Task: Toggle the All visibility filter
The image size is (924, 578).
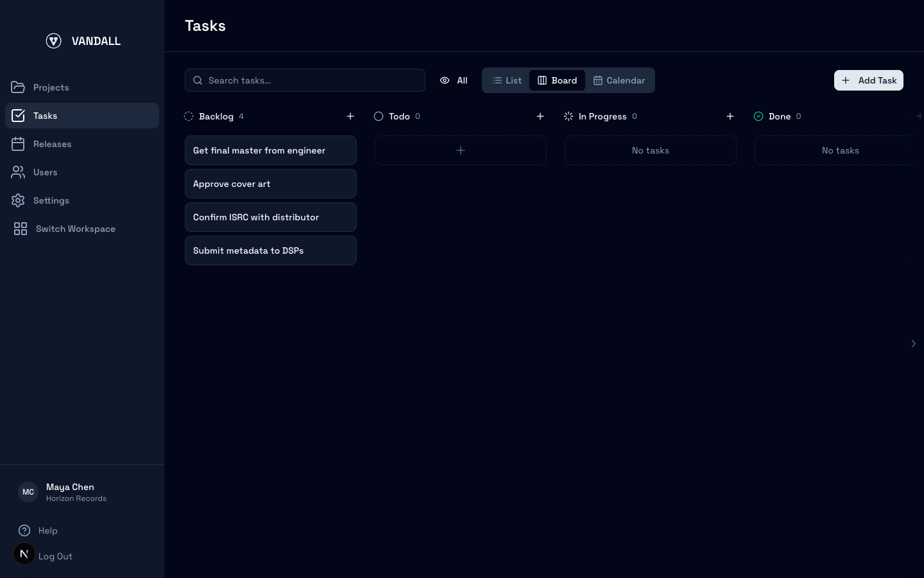Action: click(x=454, y=80)
